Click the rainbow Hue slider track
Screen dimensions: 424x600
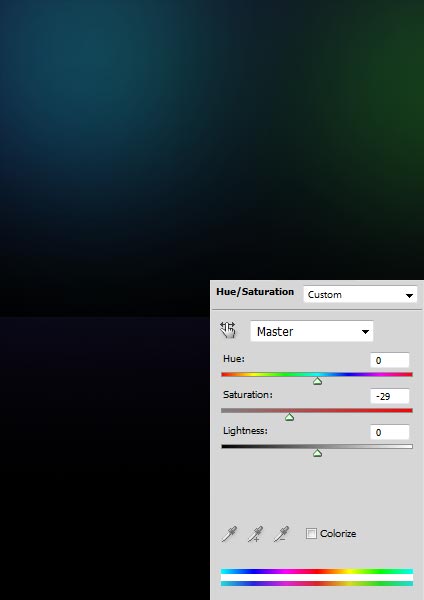coord(317,374)
